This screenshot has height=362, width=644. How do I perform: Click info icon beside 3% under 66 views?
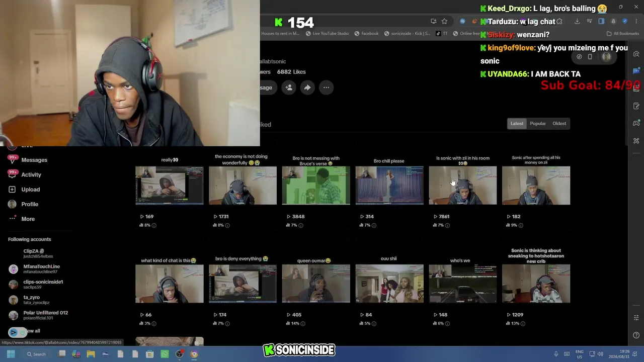coord(154,323)
